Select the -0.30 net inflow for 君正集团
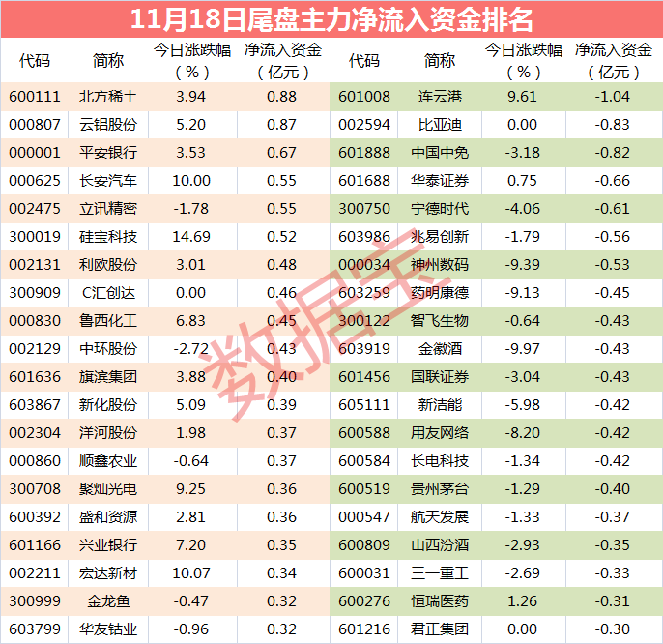The width and height of the screenshot is (663, 644). 613,629
